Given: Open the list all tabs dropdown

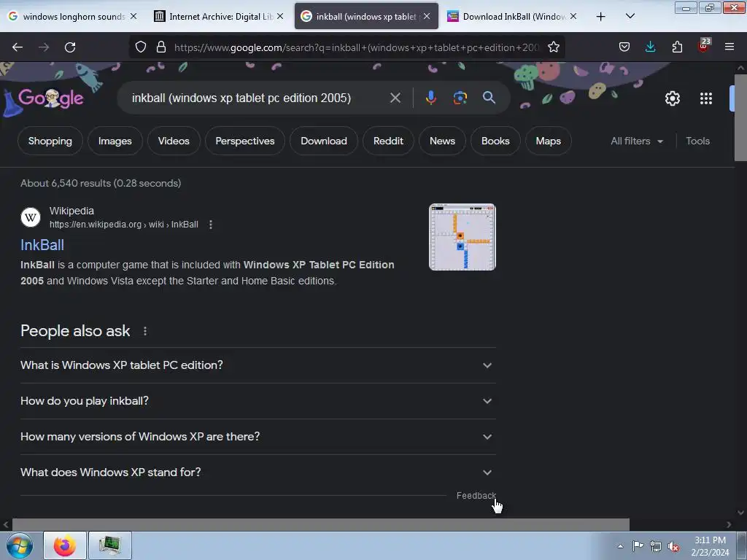Looking at the screenshot, I should click(x=630, y=16).
